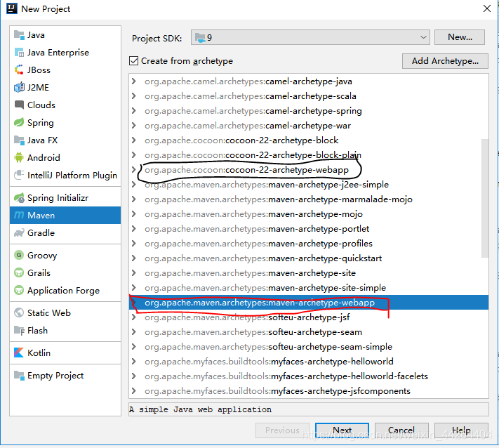
Task: Select IntelliJ Platform Plugin icon
Action: coord(19,175)
